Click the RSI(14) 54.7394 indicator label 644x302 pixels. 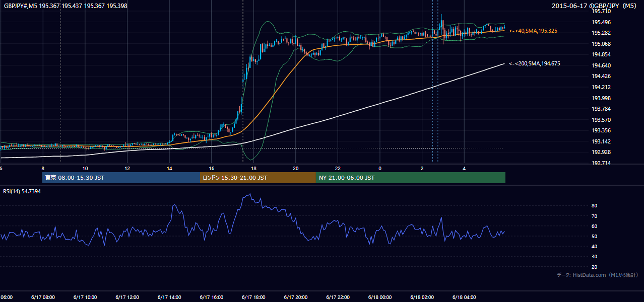22,191
